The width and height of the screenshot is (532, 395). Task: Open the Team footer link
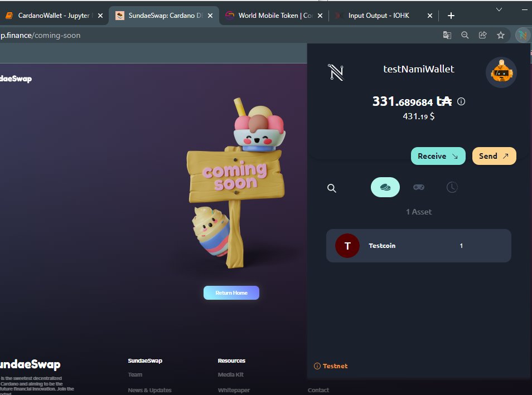click(135, 374)
